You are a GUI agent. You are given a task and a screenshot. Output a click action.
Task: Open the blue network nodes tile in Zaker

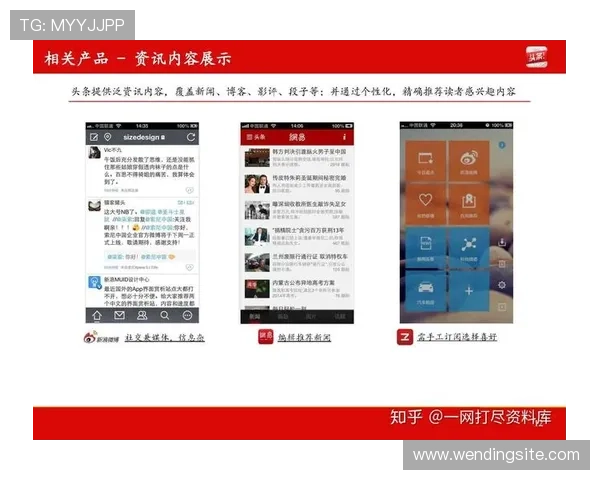point(469,248)
